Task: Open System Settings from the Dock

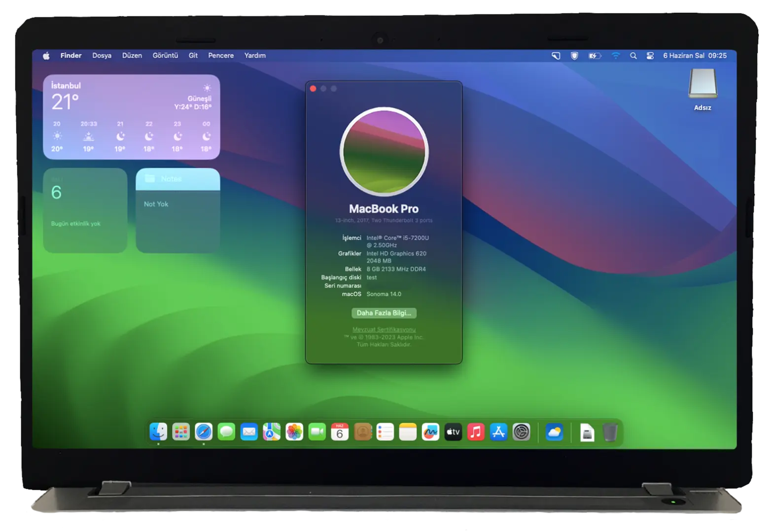Action: 521,432
